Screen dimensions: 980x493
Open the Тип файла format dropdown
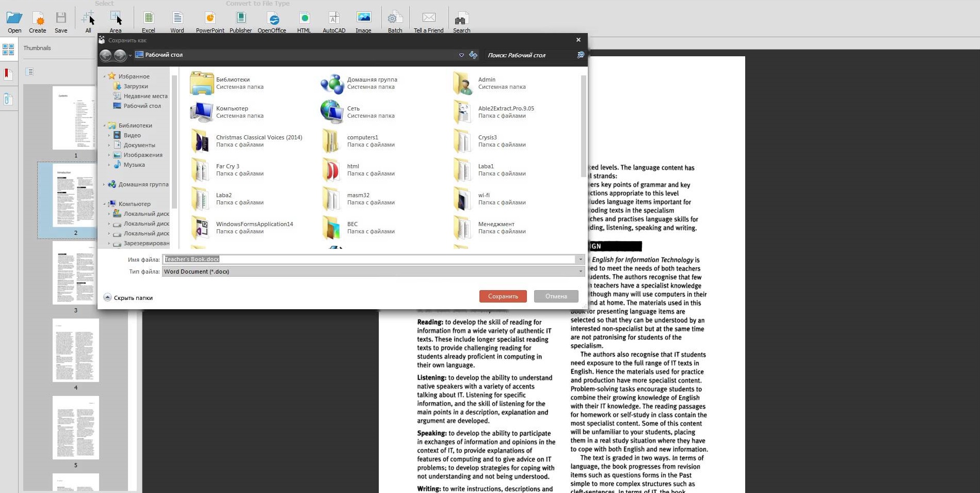tap(581, 272)
